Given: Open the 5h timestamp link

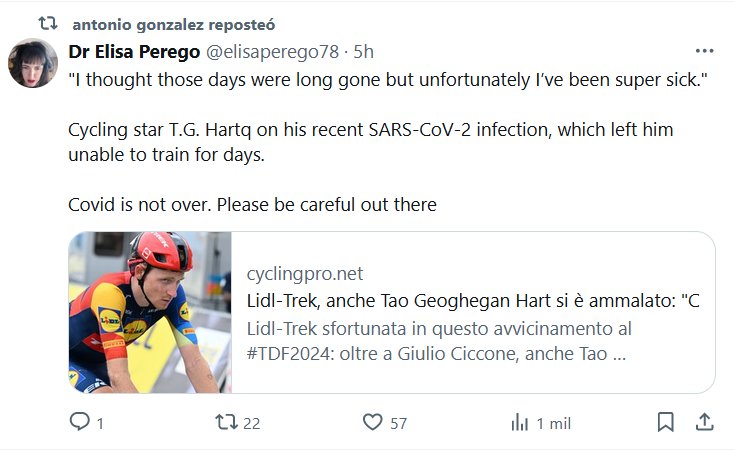Looking at the screenshot, I should pyautogui.click(x=364, y=51).
